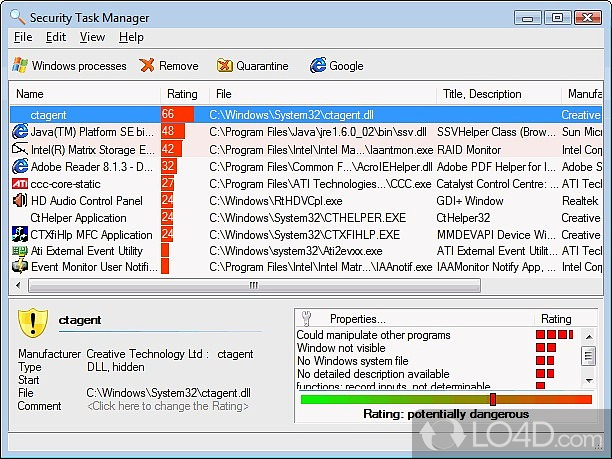Image resolution: width=612 pixels, height=459 pixels.
Task: Sort the list by Rating column header
Action: pos(184,94)
